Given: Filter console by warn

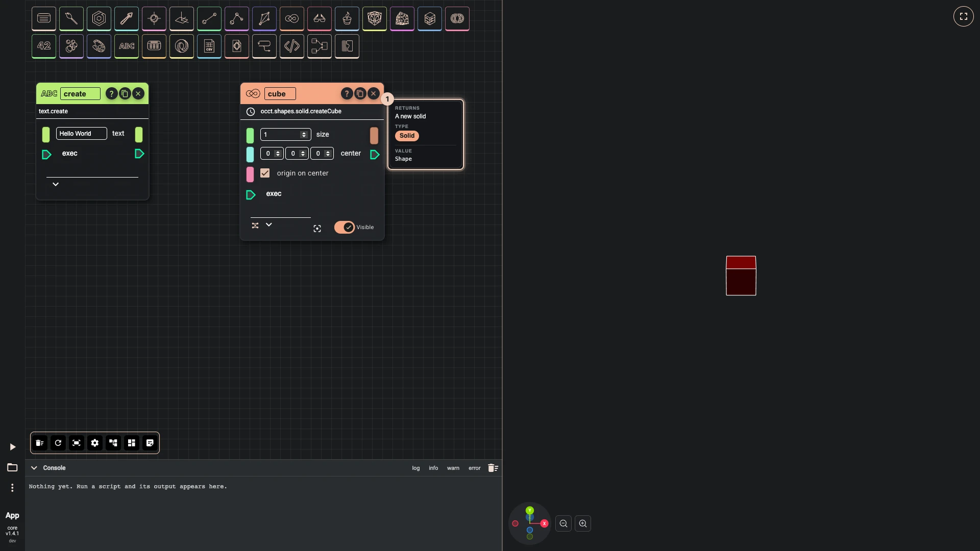Looking at the screenshot, I should click(x=453, y=468).
